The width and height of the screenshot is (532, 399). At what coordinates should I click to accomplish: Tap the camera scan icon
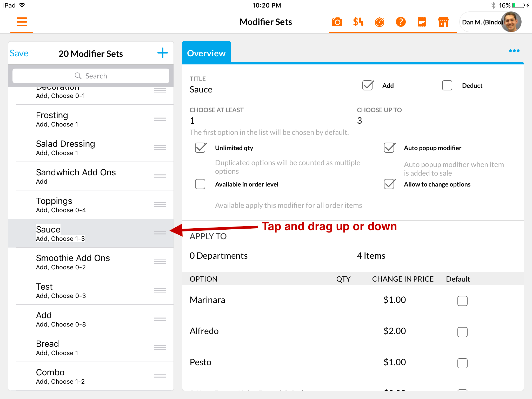(x=337, y=22)
